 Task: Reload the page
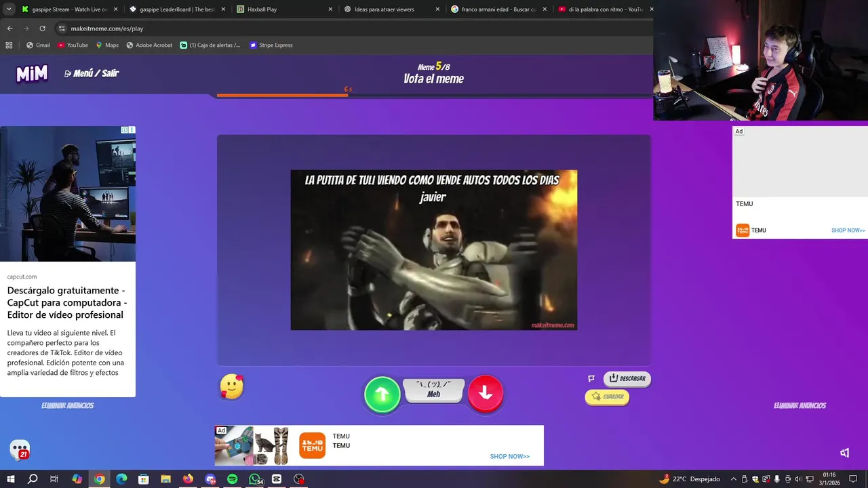point(42,28)
